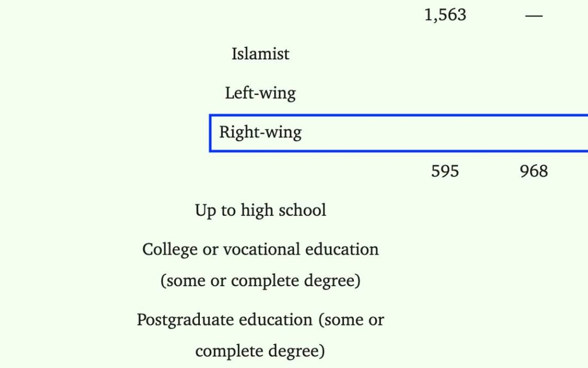Select the Islamist row label
Screen dimensions: 588x368
pyautogui.click(x=260, y=54)
